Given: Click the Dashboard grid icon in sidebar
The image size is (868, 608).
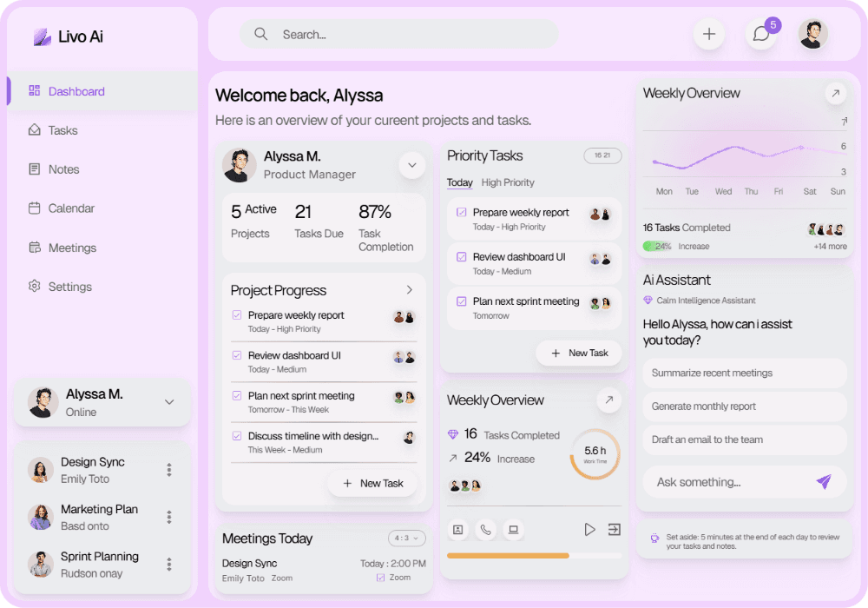Looking at the screenshot, I should click(x=35, y=91).
